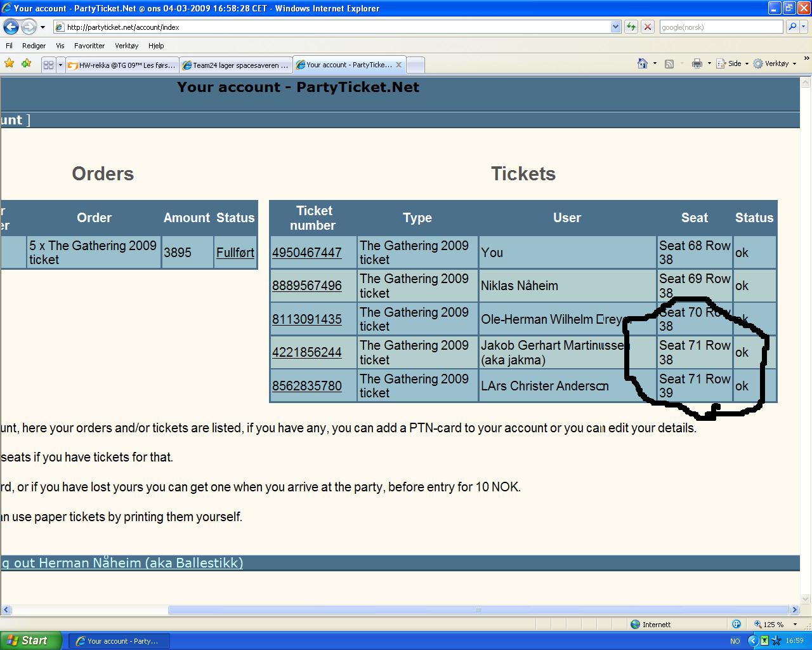Open ticket number 8113091435

[x=307, y=319]
